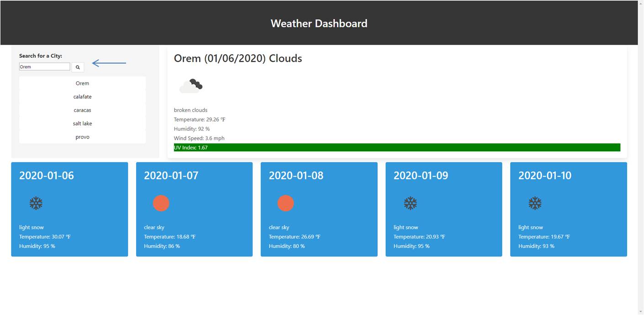
Task: Click 'light snow' on the 2020-01-06 card
Action: [x=32, y=227]
